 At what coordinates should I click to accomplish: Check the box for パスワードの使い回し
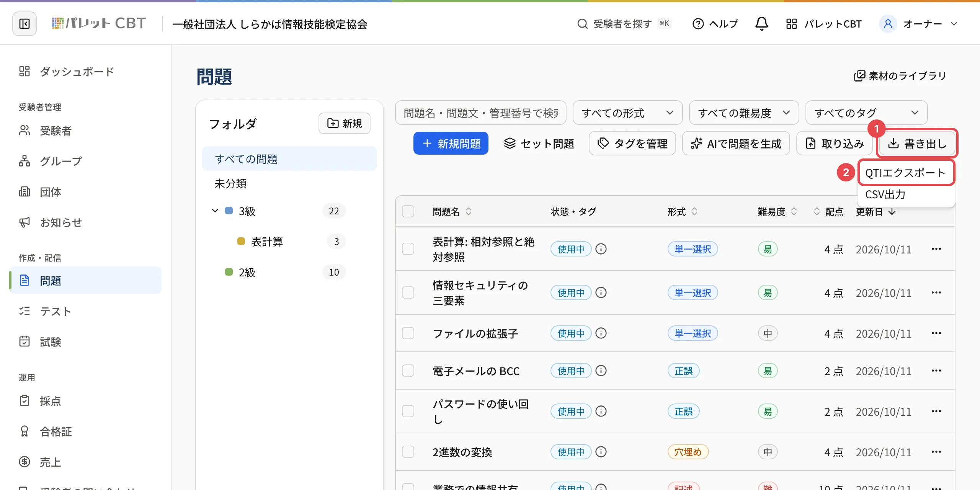tap(408, 411)
